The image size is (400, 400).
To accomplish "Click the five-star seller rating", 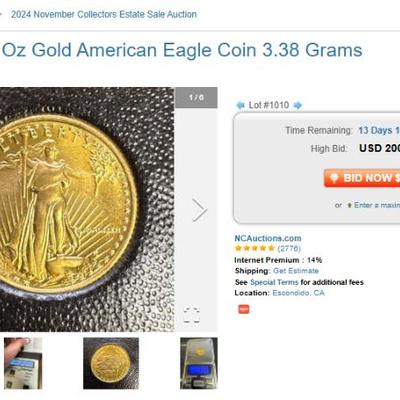I will click(255, 248).
